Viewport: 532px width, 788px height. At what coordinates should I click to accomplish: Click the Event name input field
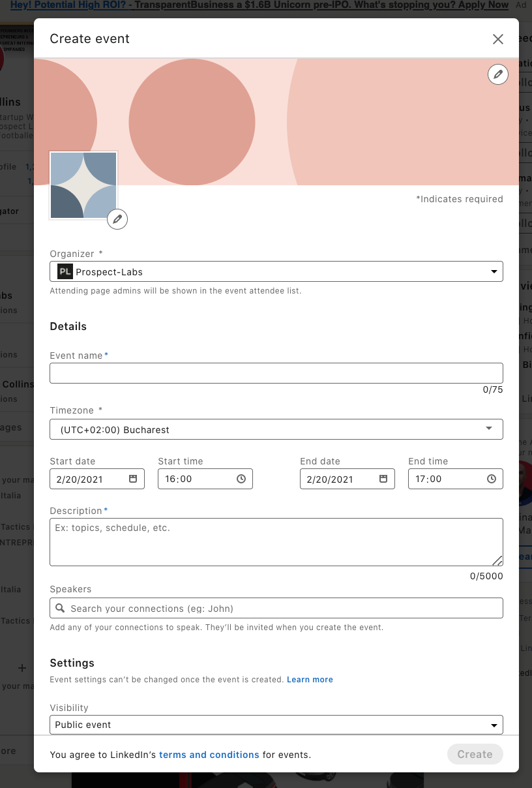[276, 373]
